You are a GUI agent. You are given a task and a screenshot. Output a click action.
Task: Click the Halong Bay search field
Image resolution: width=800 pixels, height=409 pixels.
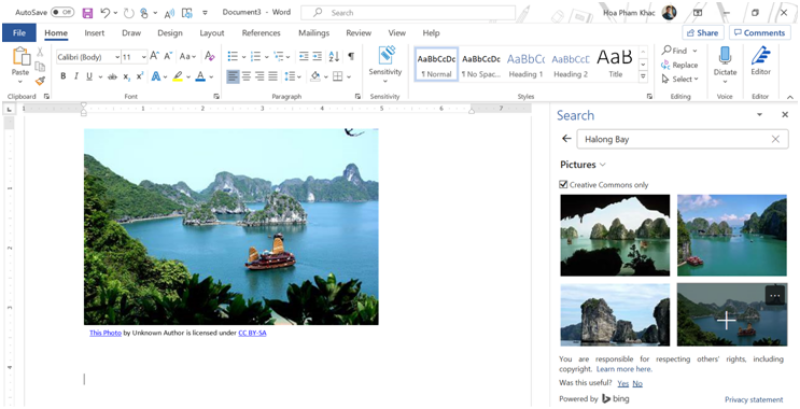click(x=680, y=139)
